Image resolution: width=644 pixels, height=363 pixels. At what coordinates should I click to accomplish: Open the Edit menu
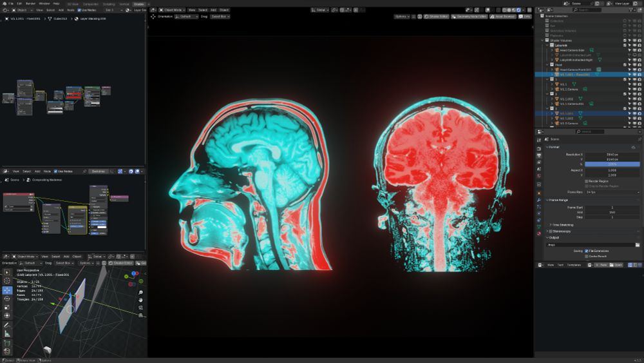(x=19, y=3)
